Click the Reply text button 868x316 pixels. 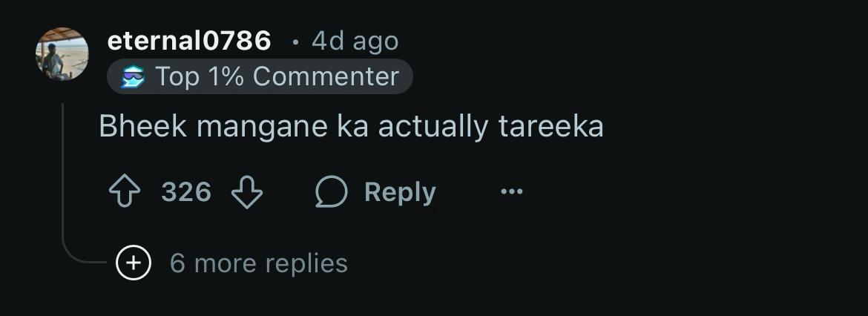(x=400, y=192)
